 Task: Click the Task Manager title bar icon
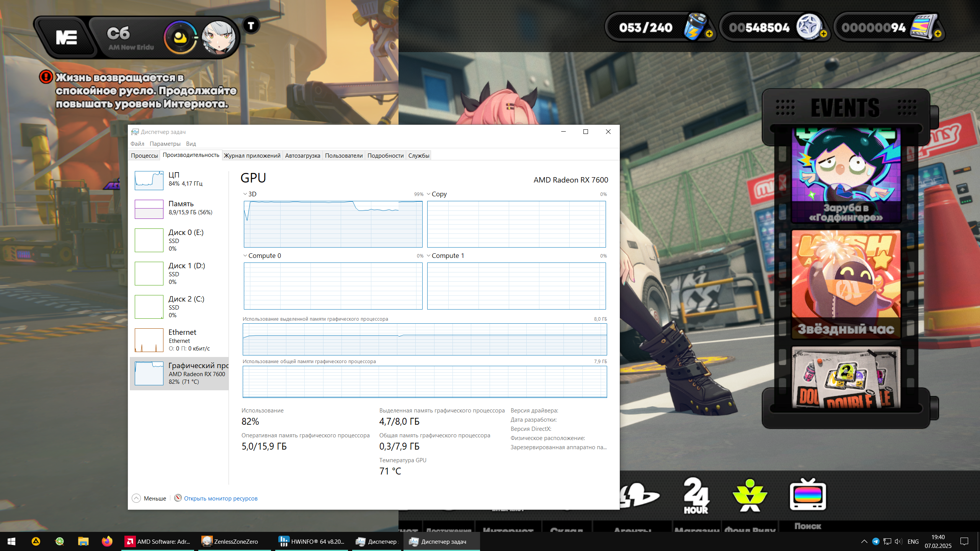(135, 132)
